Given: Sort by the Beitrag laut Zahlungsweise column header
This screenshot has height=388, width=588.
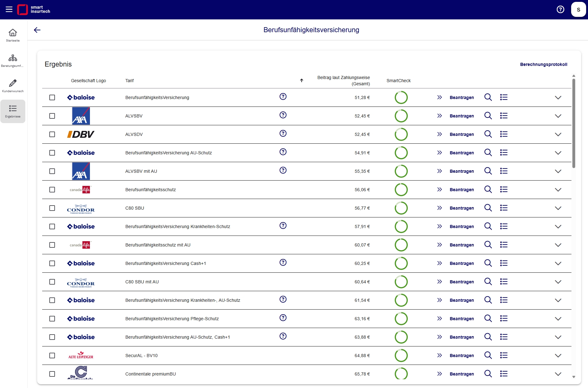Looking at the screenshot, I should pyautogui.click(x=343, y=81).
